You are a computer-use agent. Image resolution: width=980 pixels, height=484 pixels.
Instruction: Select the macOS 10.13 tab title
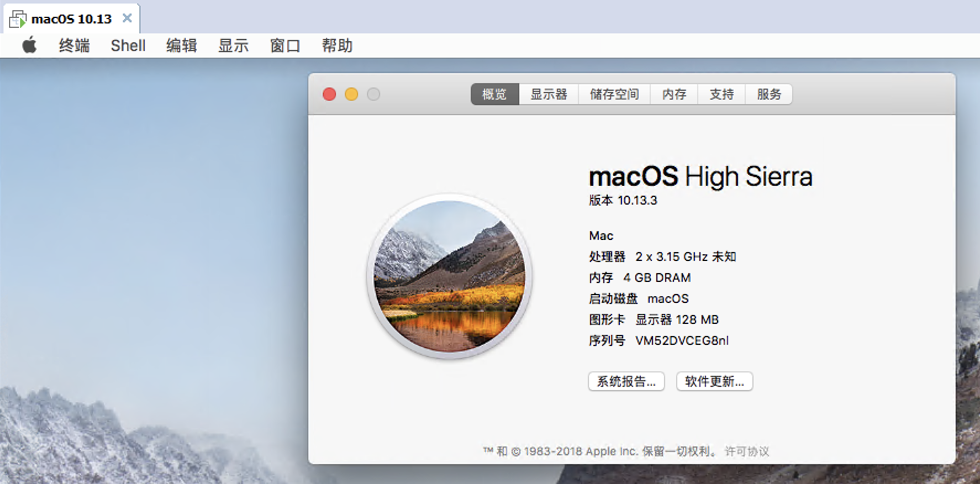71,19
